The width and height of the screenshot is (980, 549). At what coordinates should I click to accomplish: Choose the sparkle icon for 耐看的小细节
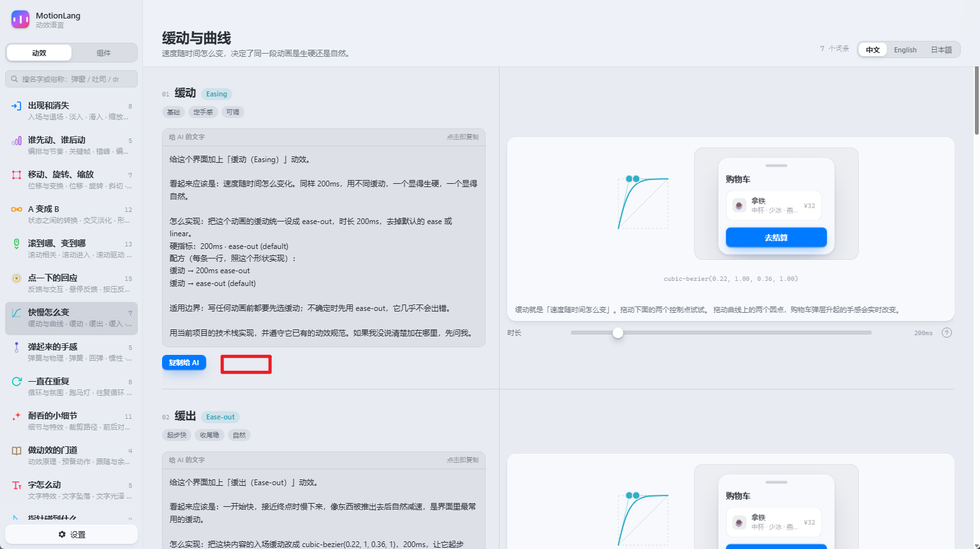(17, 416)
